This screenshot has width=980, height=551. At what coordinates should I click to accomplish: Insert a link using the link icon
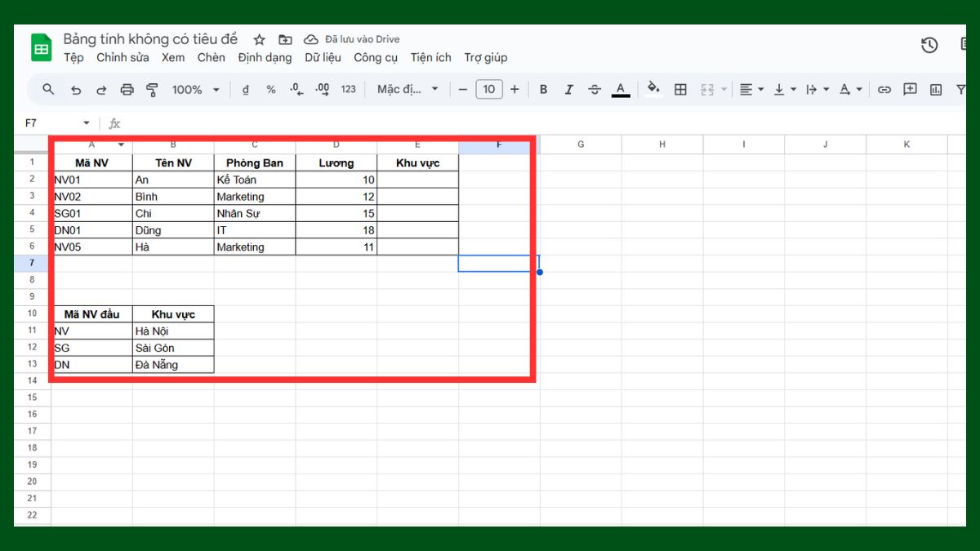[x=884, y=89]
